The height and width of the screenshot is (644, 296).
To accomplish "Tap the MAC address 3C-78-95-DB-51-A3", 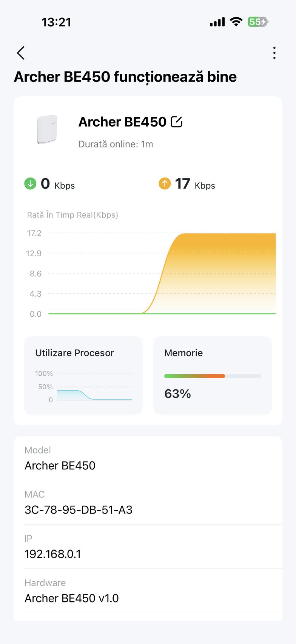I will 79,510.
